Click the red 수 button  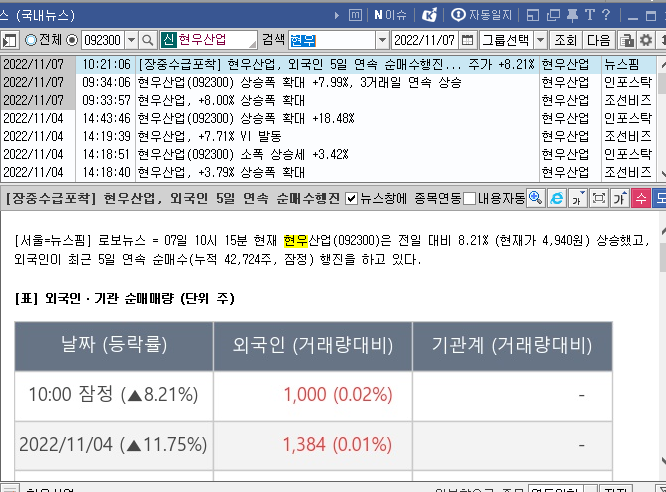641,198
